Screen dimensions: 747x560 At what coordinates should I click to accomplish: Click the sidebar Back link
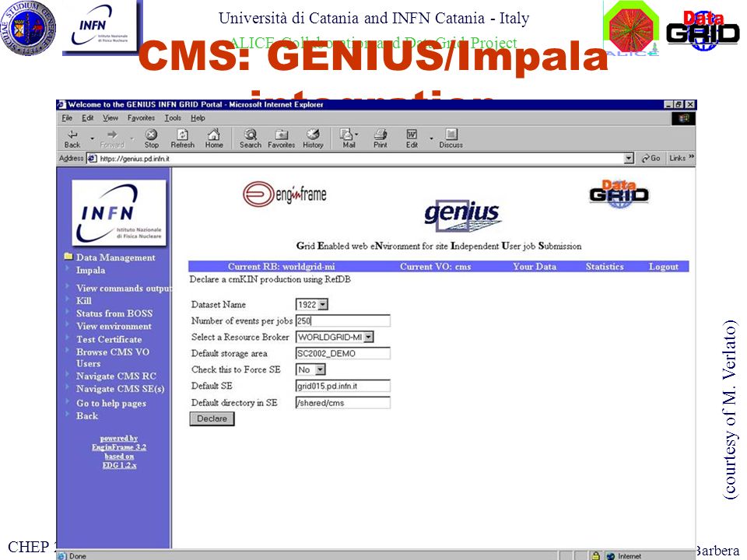point(87,415)
